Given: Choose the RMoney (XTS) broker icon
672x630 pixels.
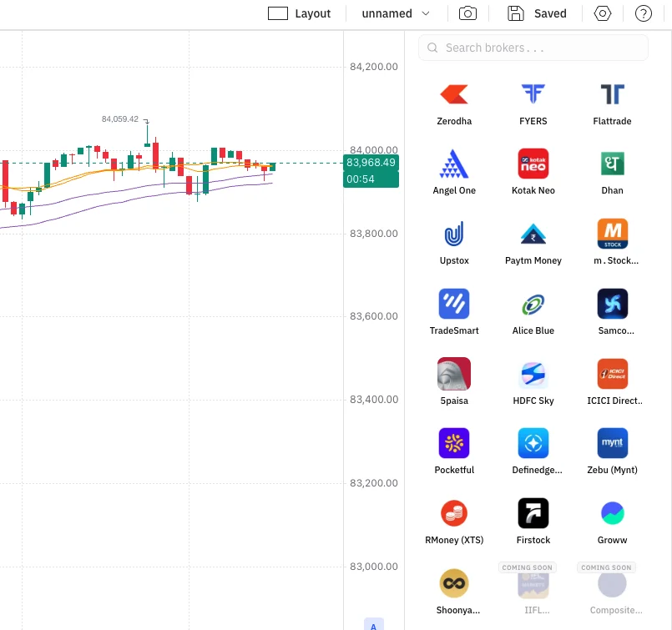Looking at the screenshot, I should (454, 513).
